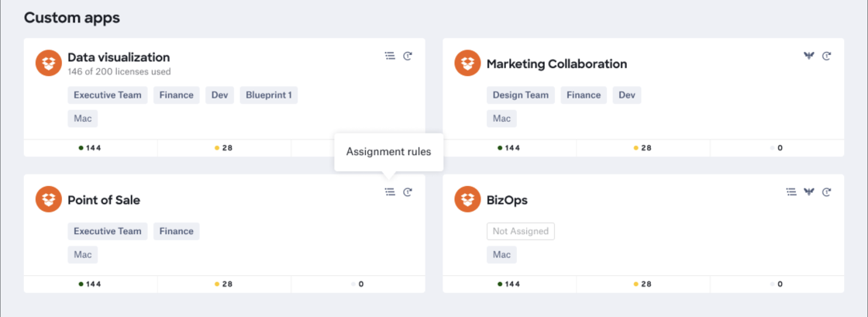Image resolution: width=868 pixels, height=317 pixels.
Task: Click the bird icon on BizOps card
Action: coord(809,191)
